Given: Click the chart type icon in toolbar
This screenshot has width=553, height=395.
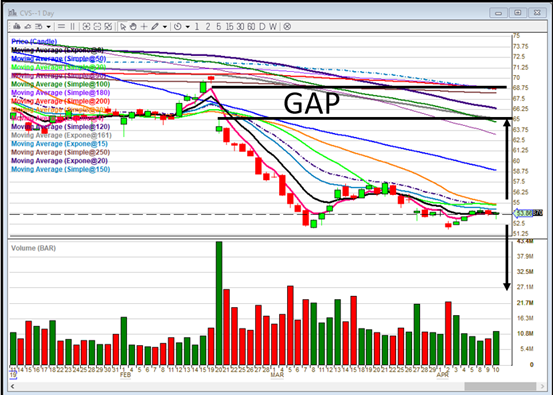Looking at the screenshot, I should click(x=17, y=26).
